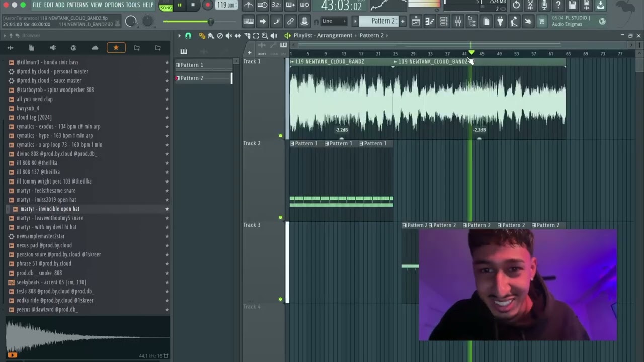Select Pattern 1 in the picker
This screenshot has width=644, height=362.
click(x=203, y=65)
